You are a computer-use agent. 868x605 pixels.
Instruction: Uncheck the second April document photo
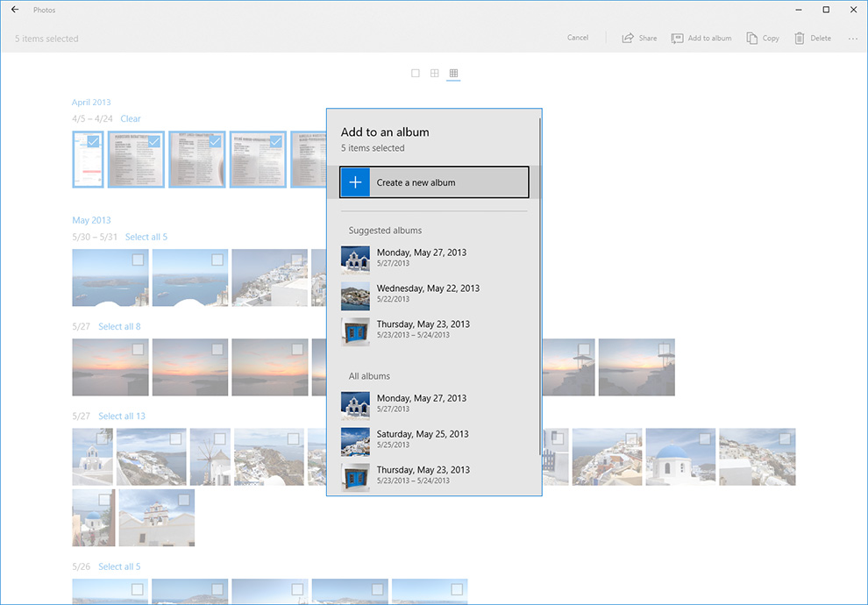154,142
